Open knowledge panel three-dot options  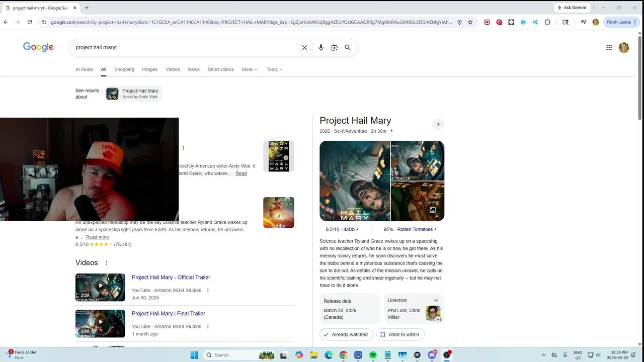[x=391, y=131]
